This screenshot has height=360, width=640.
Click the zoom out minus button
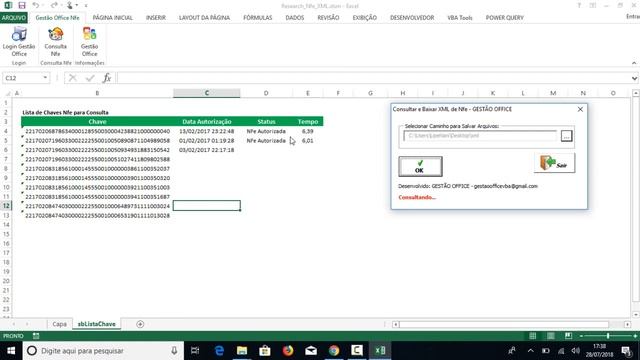[581, 336]
